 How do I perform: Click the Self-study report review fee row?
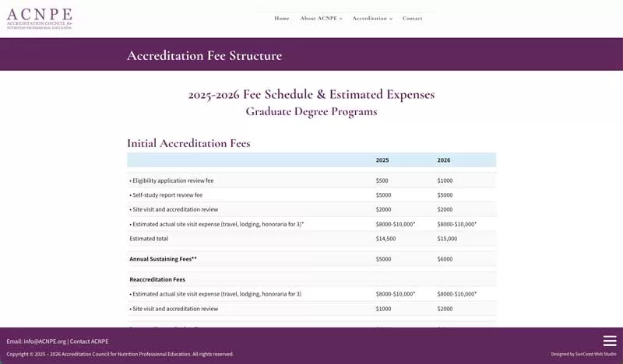[167, 195]
